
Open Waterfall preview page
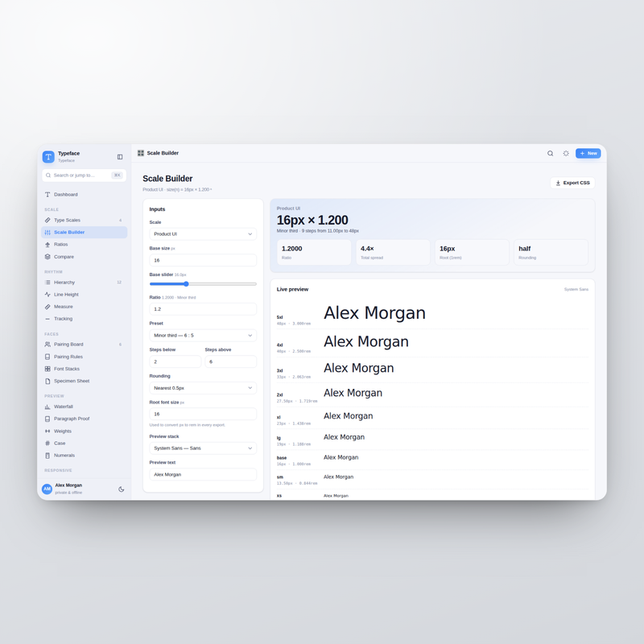(x=85, y=407)
